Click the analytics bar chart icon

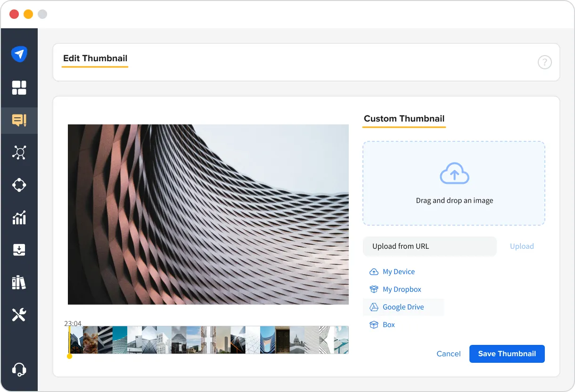19,218
